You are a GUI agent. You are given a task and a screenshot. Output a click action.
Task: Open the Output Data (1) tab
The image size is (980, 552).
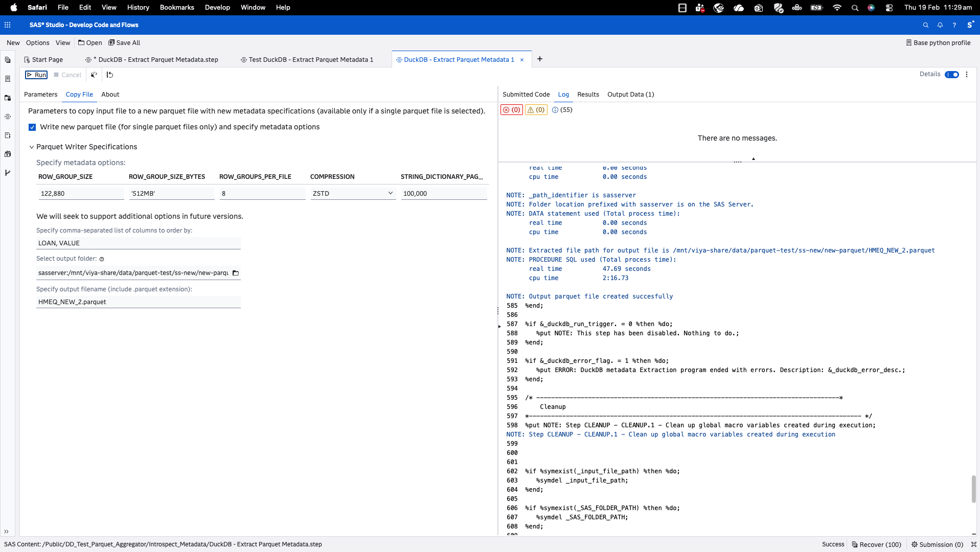point(630,95)
